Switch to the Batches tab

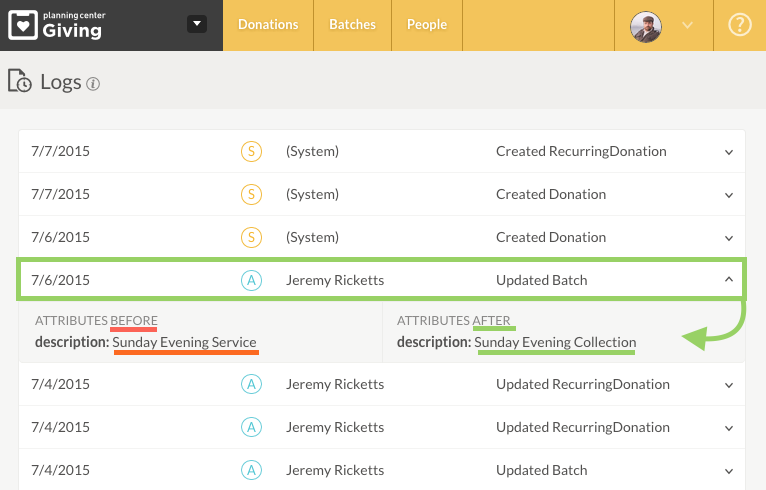pos(352,24)
